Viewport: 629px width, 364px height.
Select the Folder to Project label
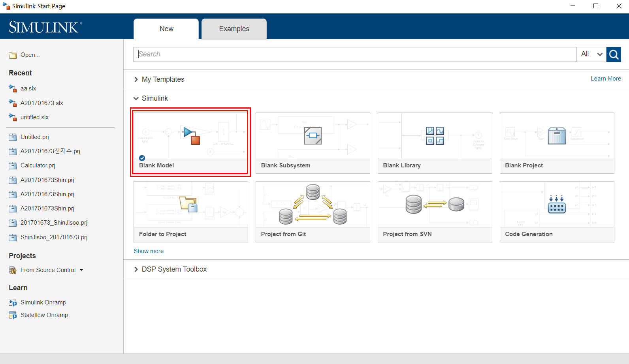pos(163,234)
